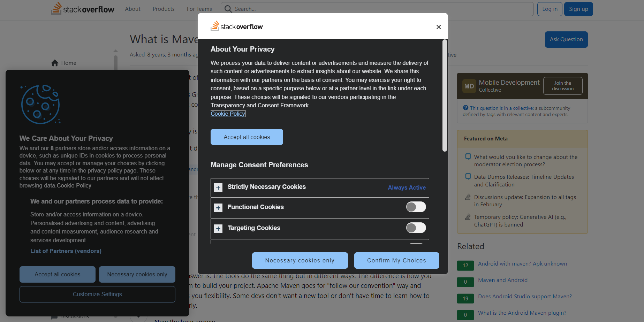Choose Necessary cookies only in banner
The image size is (644, 322).
(137, 274)
